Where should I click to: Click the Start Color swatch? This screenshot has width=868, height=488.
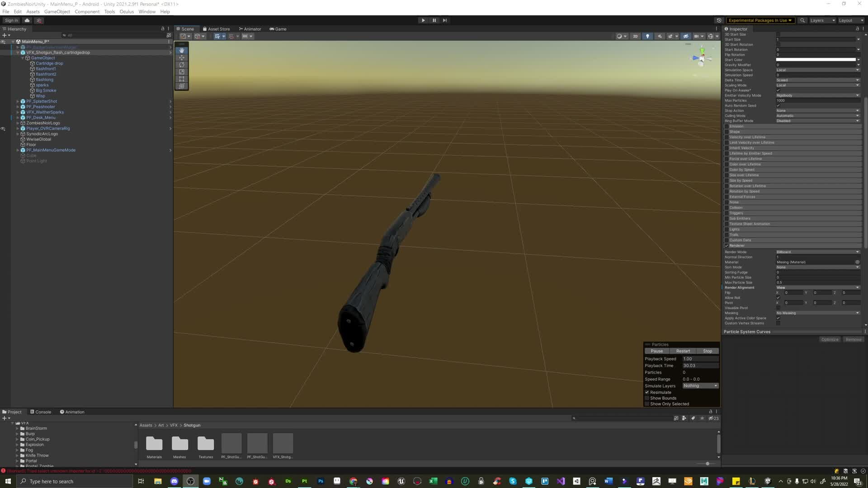point(816,59)
